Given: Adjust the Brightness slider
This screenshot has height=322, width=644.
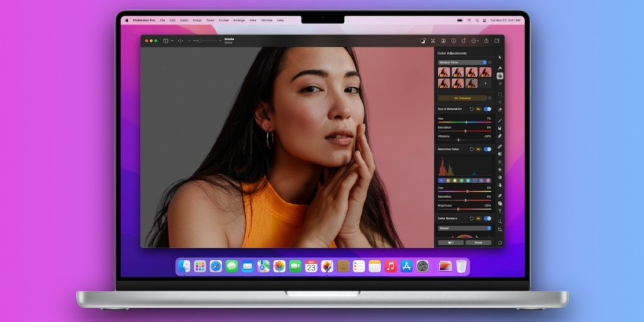Looking at the screenshot, I should 465,209.
